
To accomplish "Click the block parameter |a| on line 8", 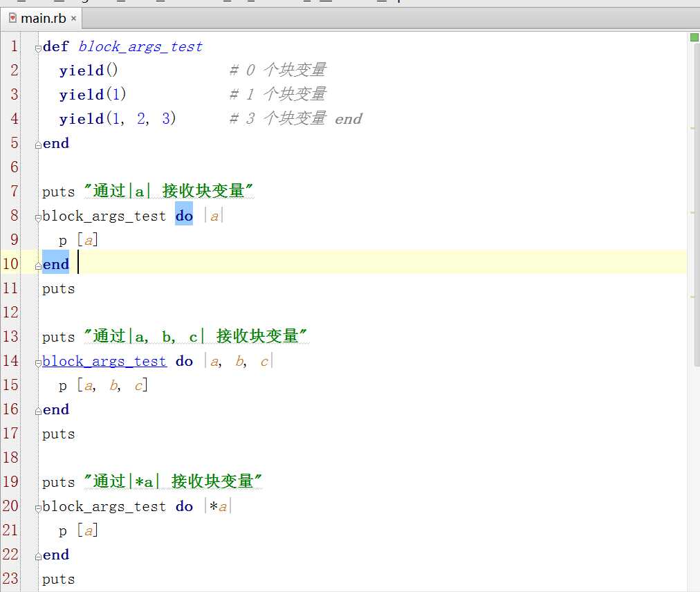I will pos(214,216).
